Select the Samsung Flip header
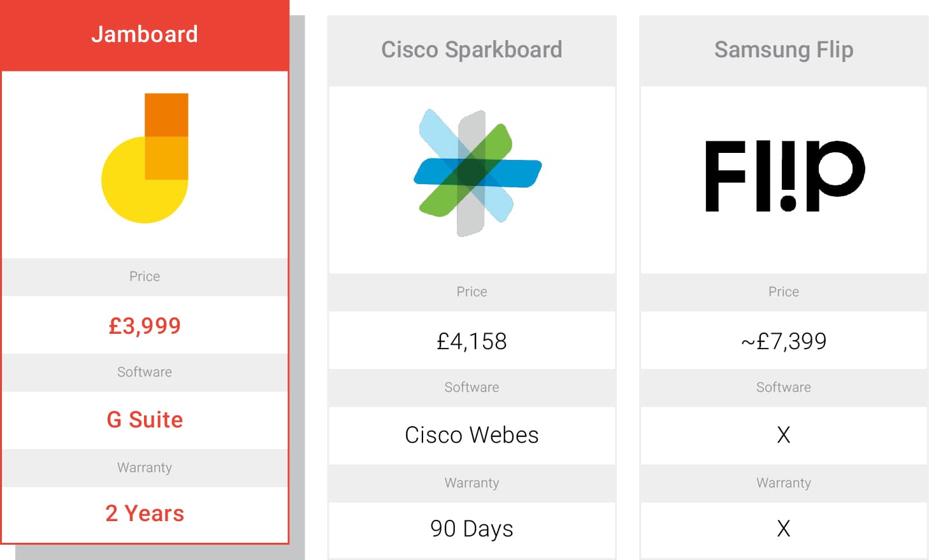 [x=784, y=50]
